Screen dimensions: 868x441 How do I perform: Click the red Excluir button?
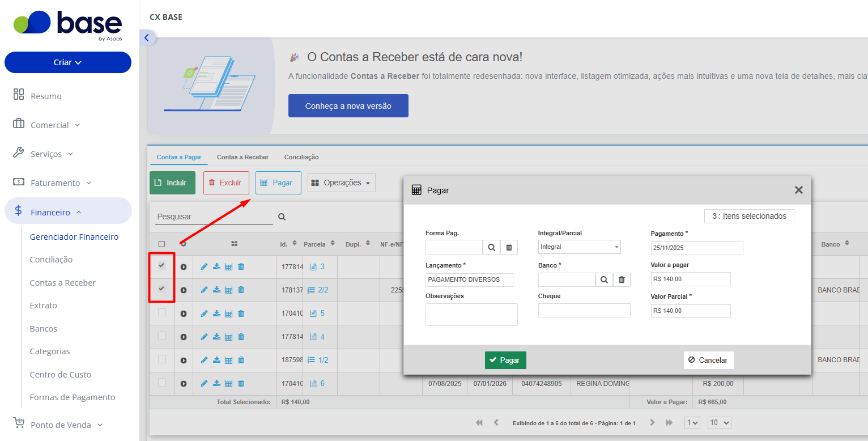(x=226, y=183)
